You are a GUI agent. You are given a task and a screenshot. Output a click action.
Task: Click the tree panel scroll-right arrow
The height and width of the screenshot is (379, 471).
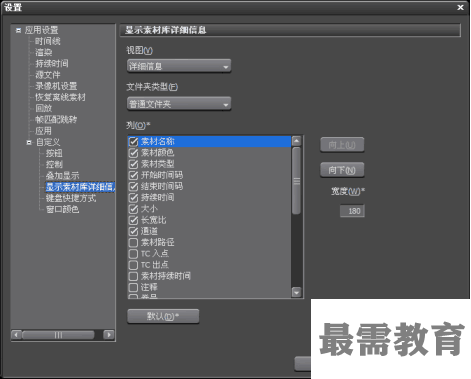coord(109,335)
